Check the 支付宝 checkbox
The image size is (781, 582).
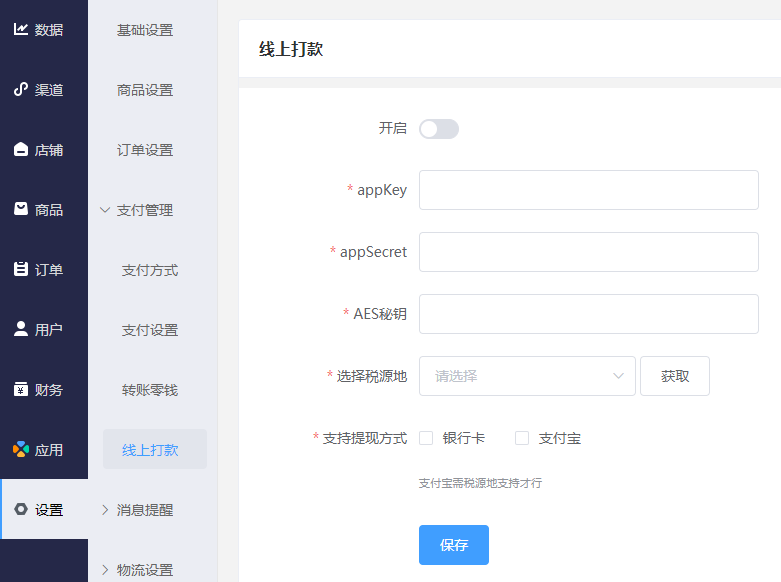pyautogui.click(x=522, y=438)
